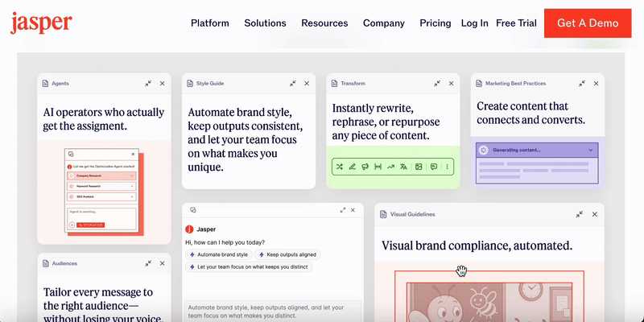
Task: Collapse the Audiences card
Action: pos(148,264)
